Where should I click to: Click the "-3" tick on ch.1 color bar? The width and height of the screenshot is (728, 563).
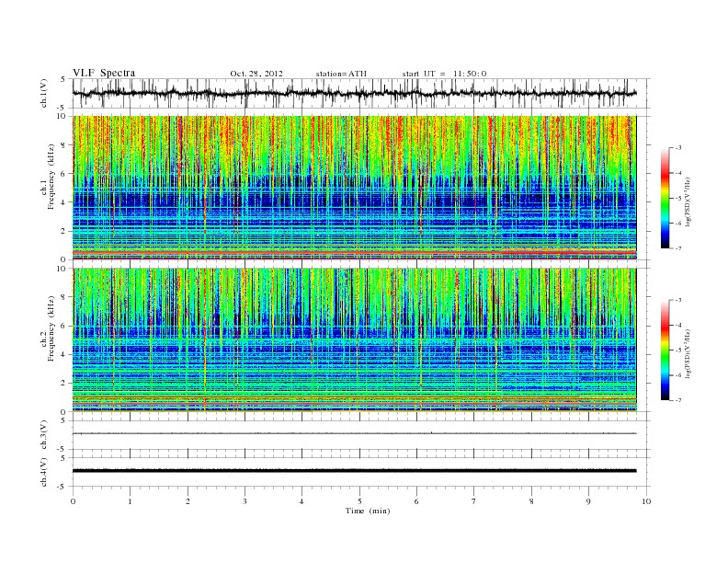(678, 148)
